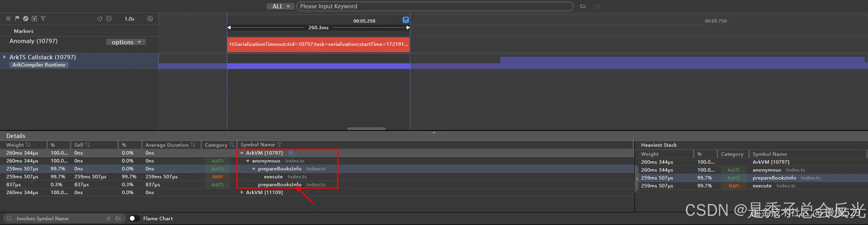This screenshot has width=868, height=225.
Task: Clear the symbol filter with X icon
Action: click(108, 218)
